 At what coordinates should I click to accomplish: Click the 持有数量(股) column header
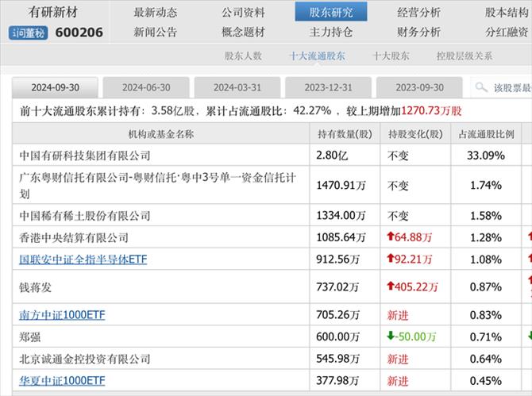coord(345,134)
